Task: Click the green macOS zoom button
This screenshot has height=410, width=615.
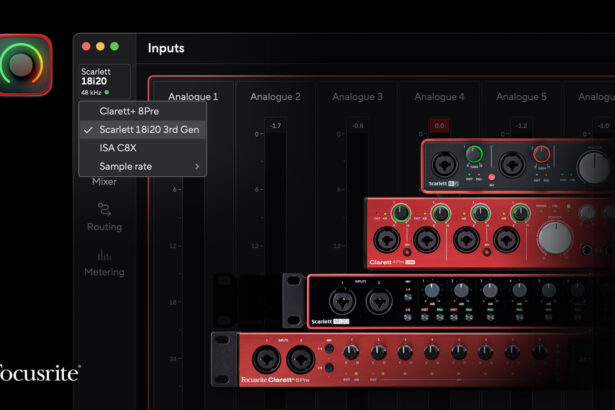Action: 115,47
